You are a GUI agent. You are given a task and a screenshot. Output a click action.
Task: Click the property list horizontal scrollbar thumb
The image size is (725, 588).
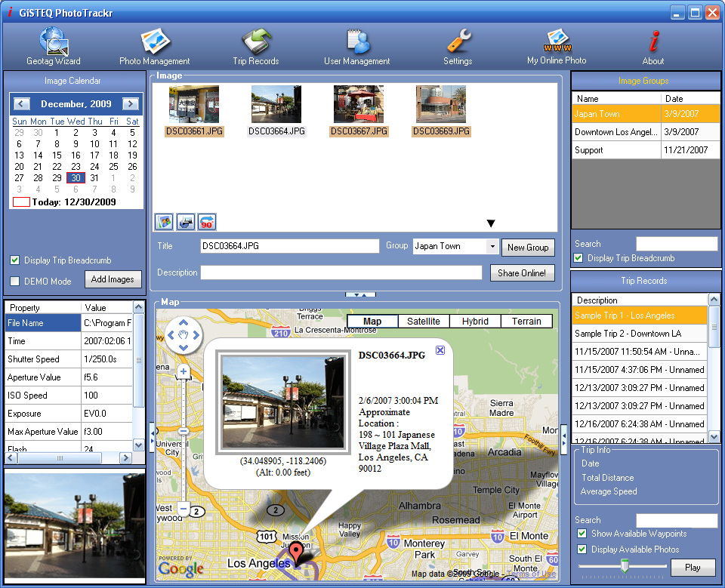60,458
